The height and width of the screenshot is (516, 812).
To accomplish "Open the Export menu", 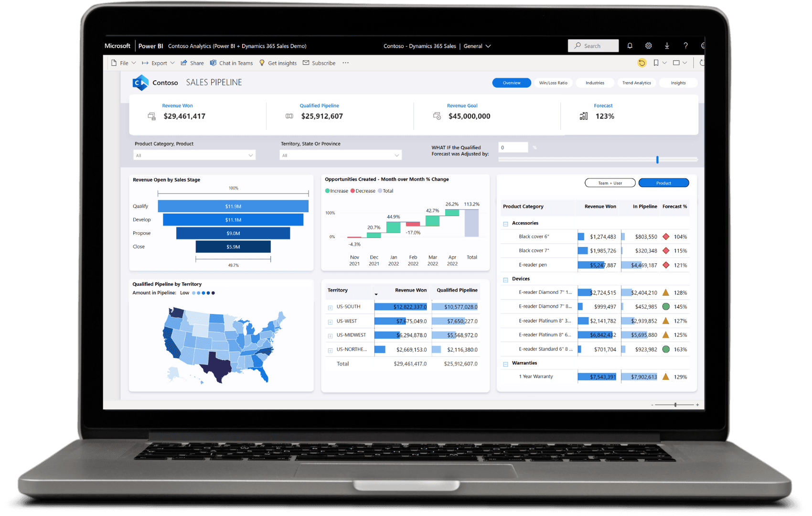I will (158, 63).
